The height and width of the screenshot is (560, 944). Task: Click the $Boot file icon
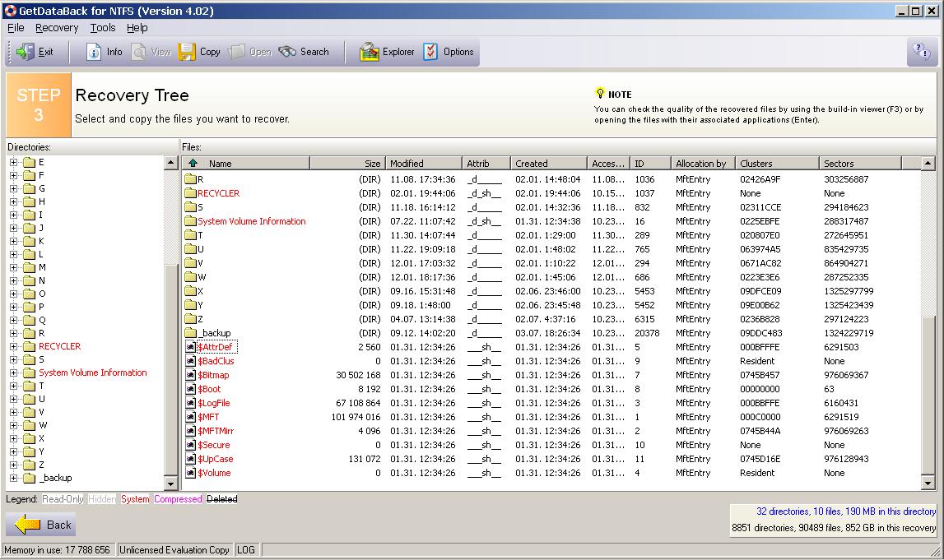[x=190, y=389]
